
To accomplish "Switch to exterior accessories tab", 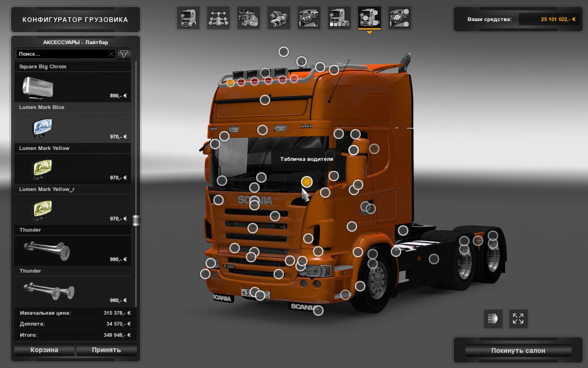I will [x=369, y=18].
